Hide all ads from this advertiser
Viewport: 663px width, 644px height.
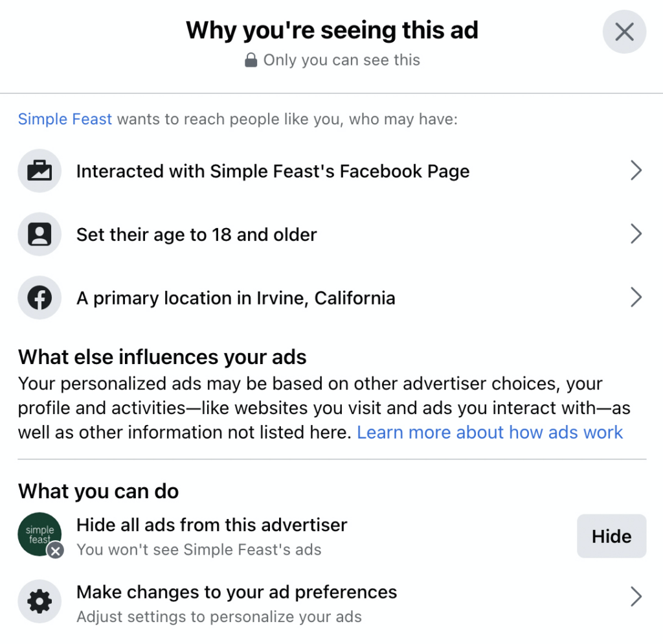[611, 536]
